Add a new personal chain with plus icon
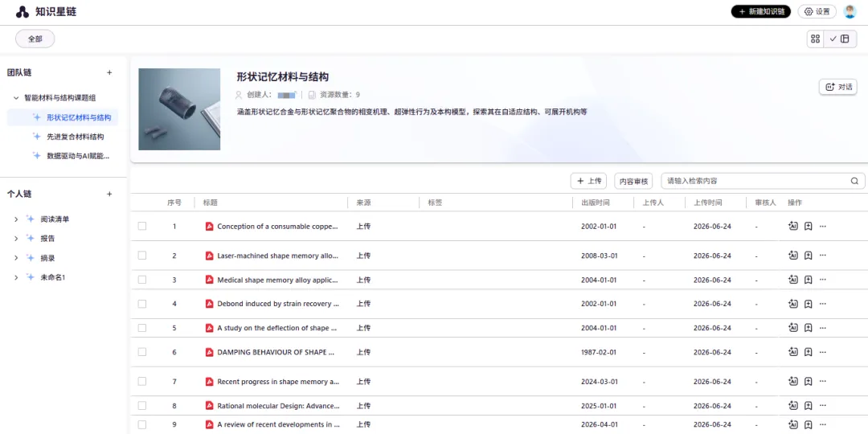 point(109,194)
